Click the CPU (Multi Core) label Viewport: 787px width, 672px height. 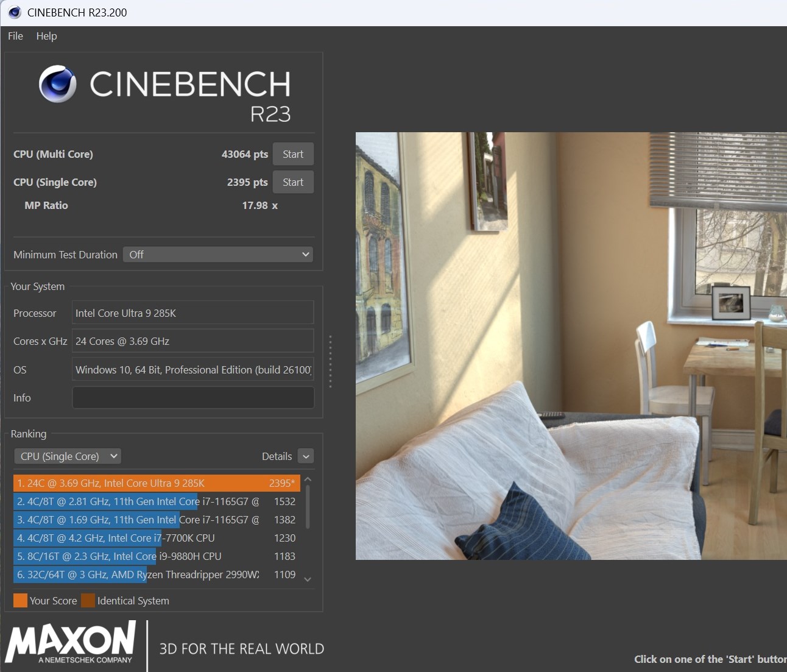tap(53, 154)
